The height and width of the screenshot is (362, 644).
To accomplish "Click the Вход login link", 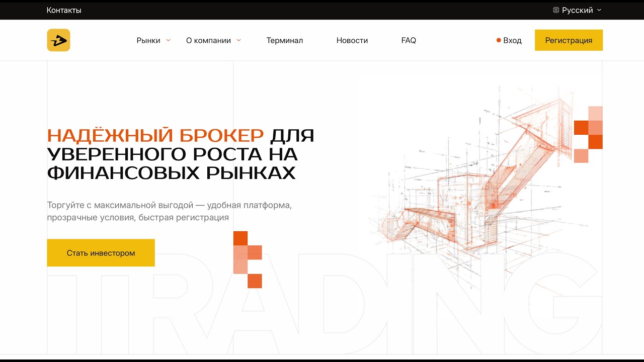I will [x=512, y=41].
